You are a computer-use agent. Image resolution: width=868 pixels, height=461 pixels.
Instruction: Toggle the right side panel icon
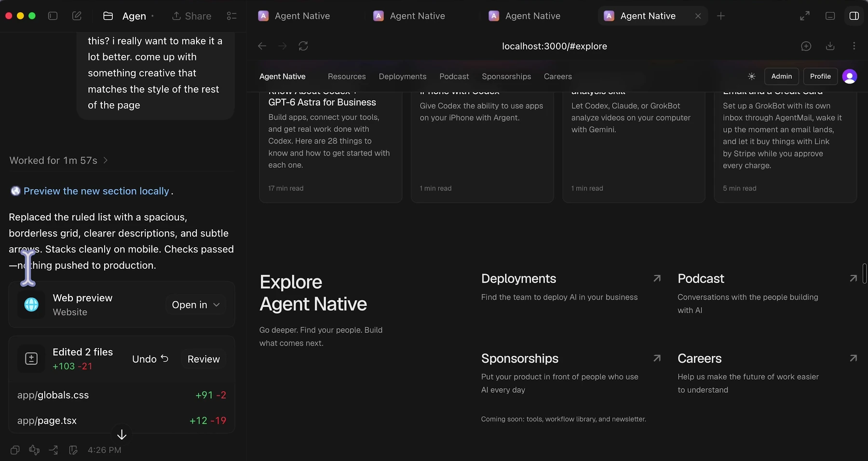854,16
